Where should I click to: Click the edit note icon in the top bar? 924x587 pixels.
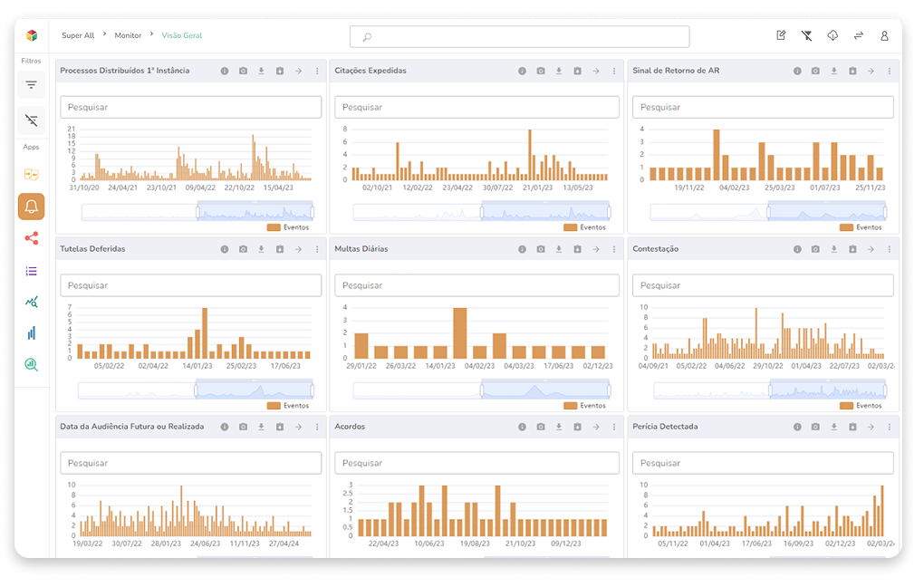tap(781, 35)
